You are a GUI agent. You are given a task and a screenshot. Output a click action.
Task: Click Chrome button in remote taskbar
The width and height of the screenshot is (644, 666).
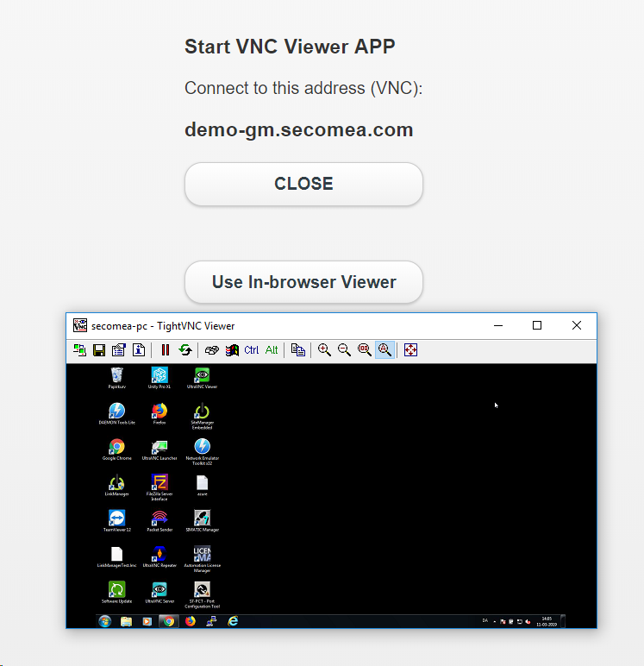click(169, 621)
